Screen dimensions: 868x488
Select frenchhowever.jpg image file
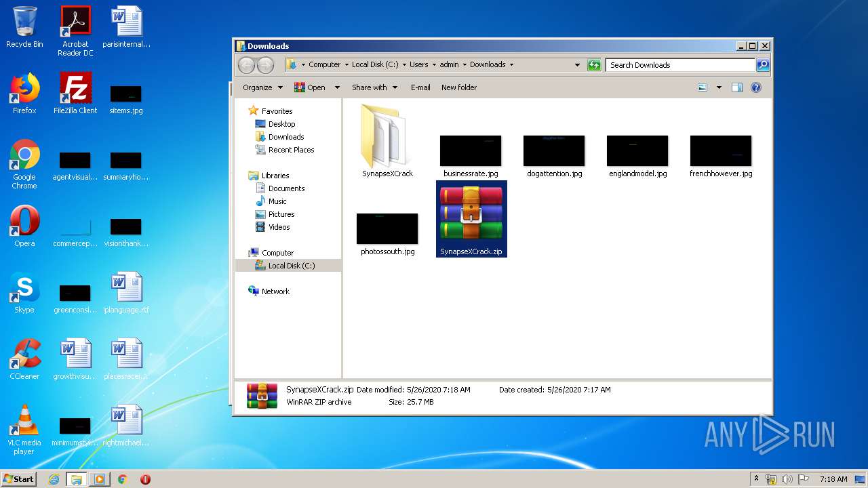(x=721, y=156)
